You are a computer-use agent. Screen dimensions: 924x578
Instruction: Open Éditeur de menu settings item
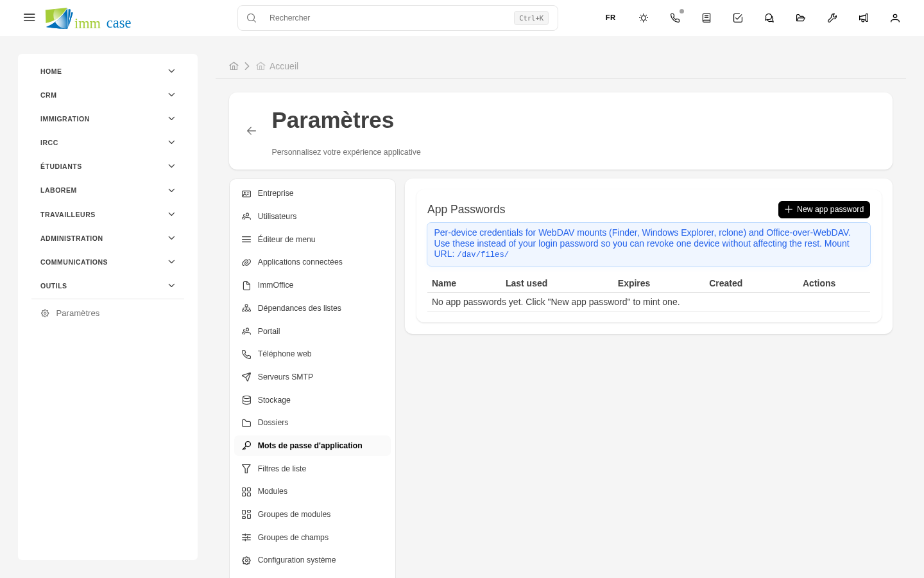click(x=312, y=240)
